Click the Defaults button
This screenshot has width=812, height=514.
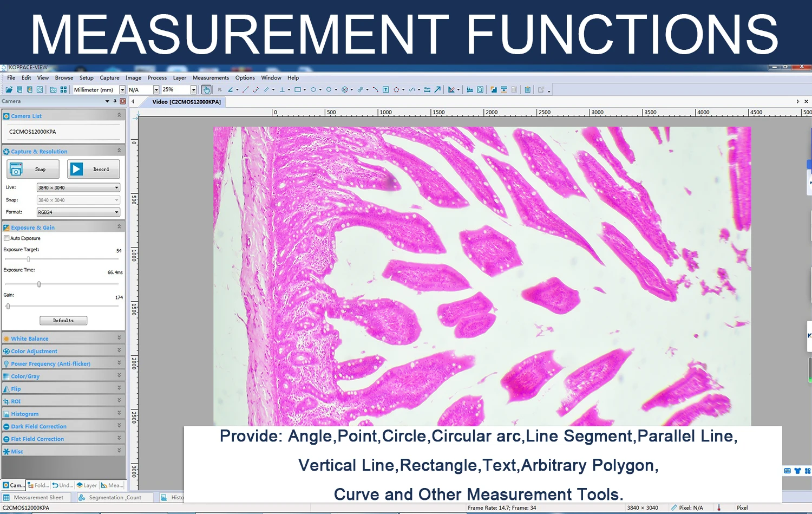[63, 321]
